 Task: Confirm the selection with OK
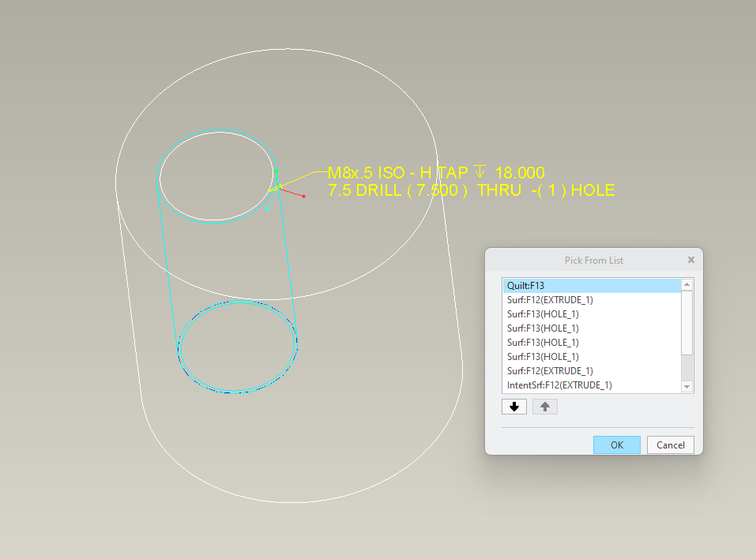616,445
